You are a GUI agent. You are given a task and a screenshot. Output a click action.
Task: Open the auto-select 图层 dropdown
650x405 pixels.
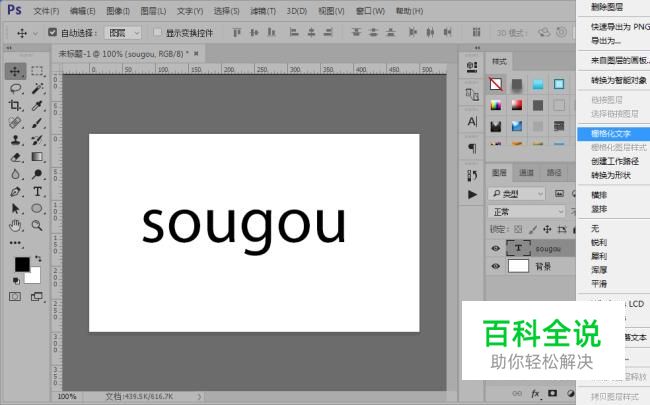pyautogui.click(x=123, y=33)
